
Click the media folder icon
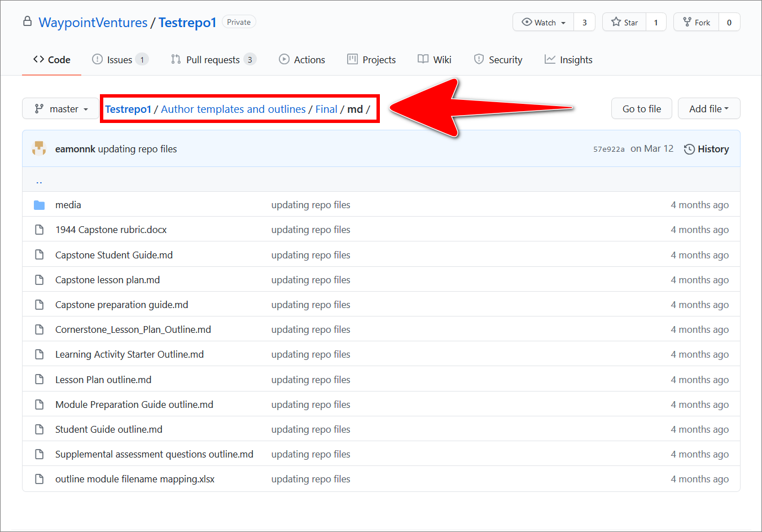[39, 205]
